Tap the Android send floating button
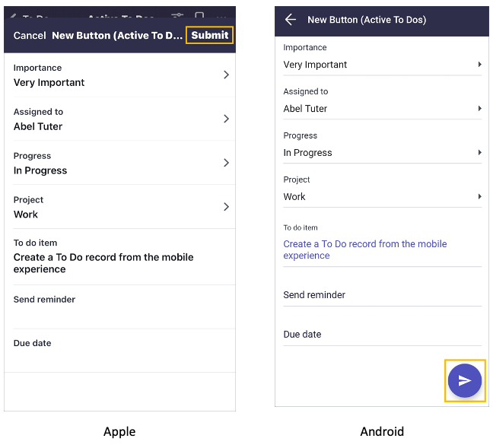 coord(464,381)
